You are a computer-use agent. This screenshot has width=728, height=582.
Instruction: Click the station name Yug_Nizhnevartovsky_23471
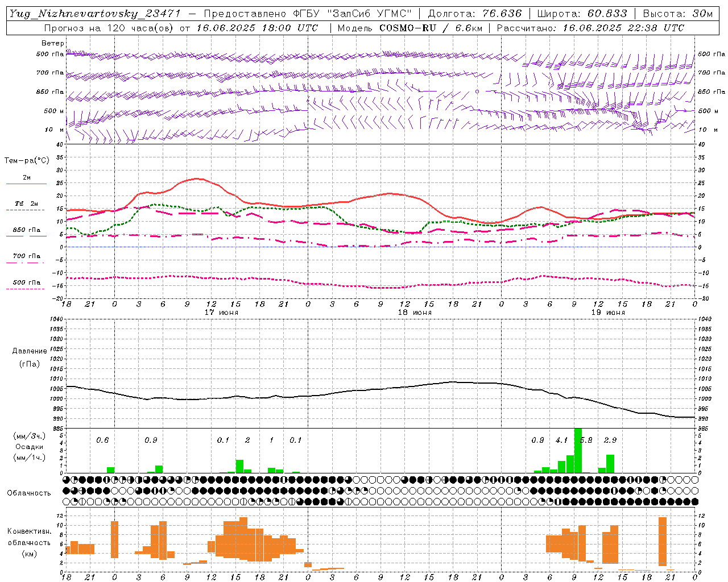tap(95, 14)
